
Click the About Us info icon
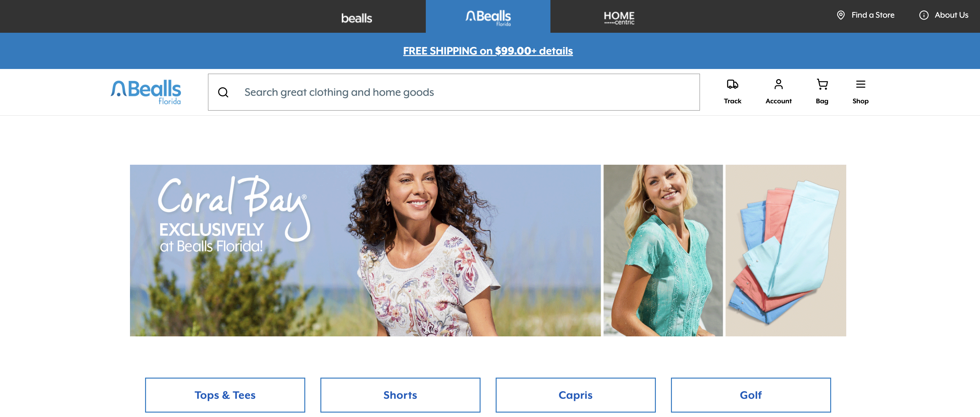pyautogui.click(x=924, y=15)
